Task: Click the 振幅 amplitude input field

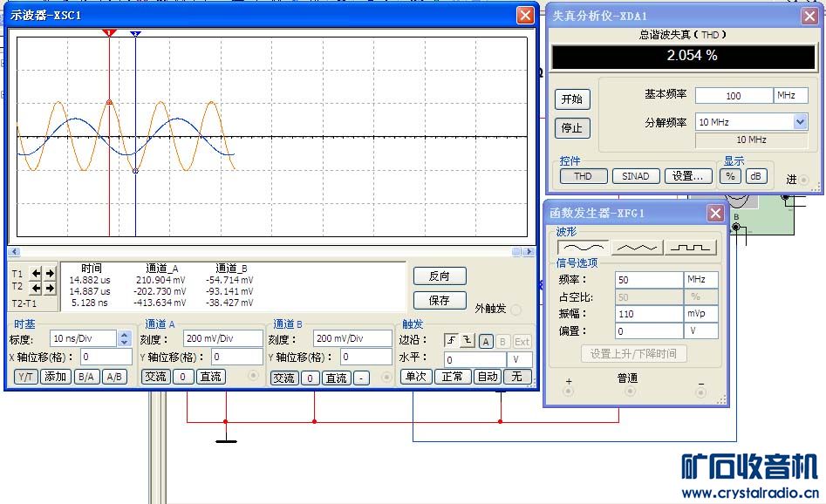Action: point(648,313)
